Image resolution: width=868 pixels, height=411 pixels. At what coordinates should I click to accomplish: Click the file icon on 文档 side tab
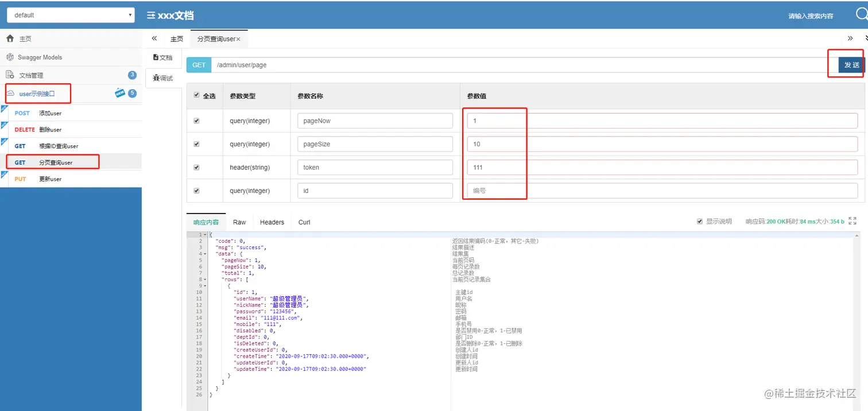[x=156, y=57]
